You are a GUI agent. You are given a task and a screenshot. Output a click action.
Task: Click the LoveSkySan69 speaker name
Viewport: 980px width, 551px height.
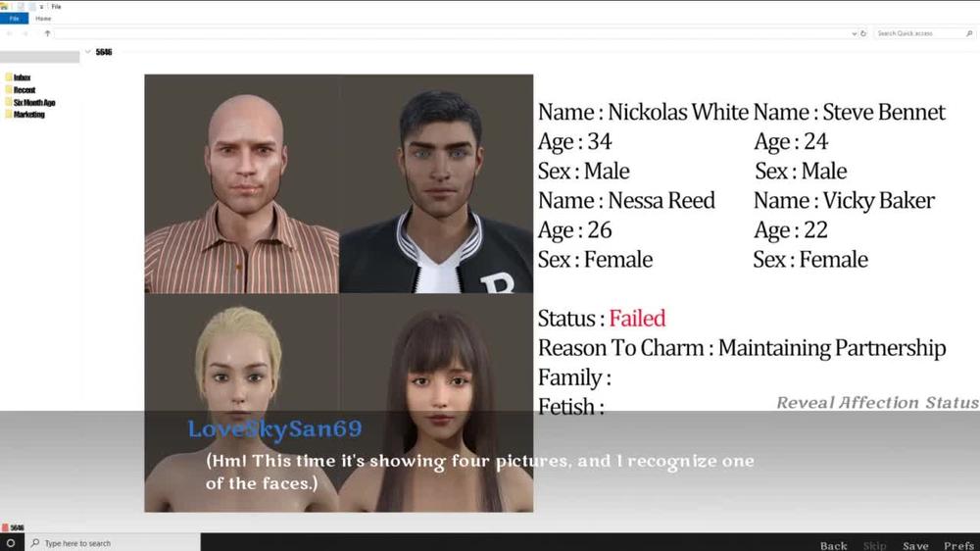click(275, 429)
